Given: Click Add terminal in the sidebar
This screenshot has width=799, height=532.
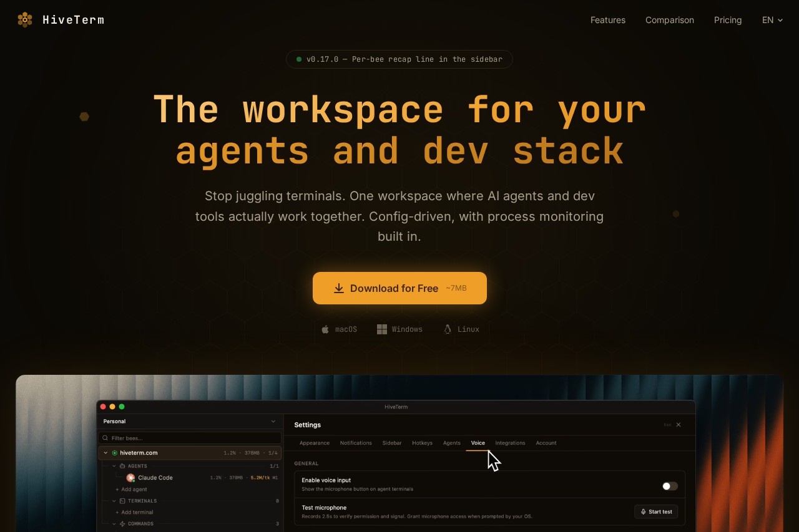Looking at the screenshot, I should [134, 512].
